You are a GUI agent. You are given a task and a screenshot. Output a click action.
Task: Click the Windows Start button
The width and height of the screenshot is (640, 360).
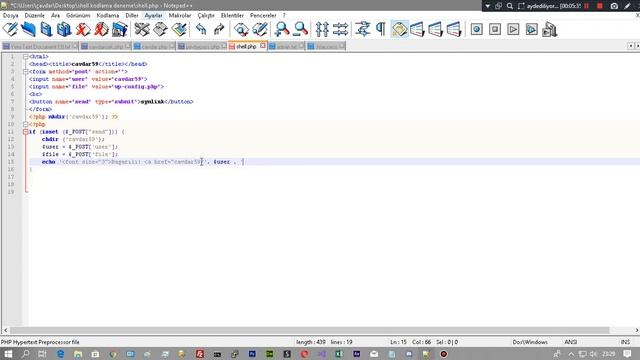[8, 354]
